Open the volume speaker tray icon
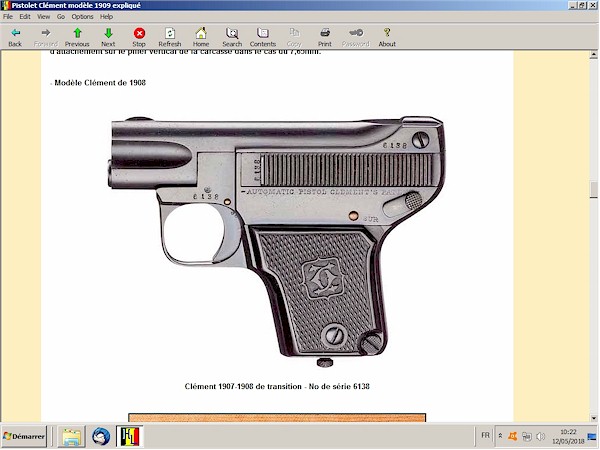Screen dimensions: 600x450 coord(540,436)
